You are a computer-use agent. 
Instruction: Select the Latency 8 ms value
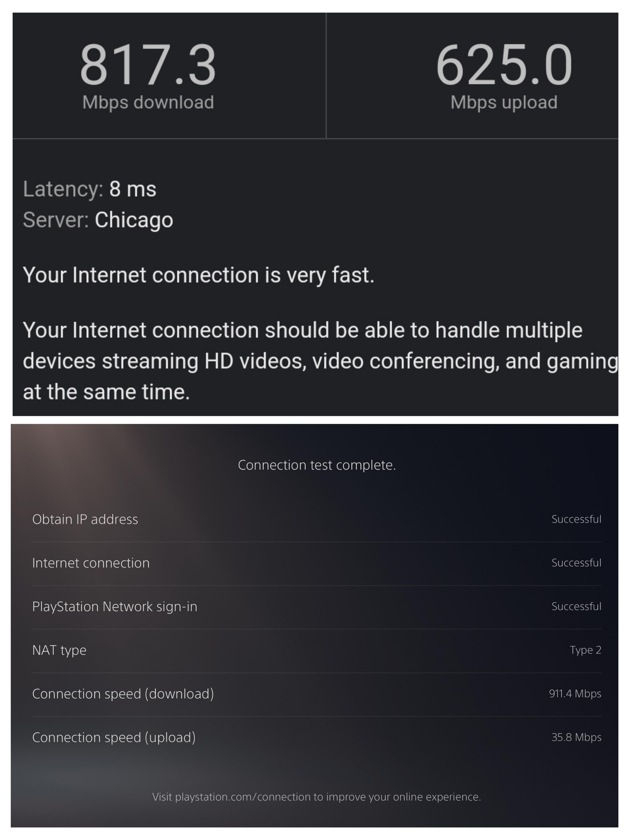132,189
